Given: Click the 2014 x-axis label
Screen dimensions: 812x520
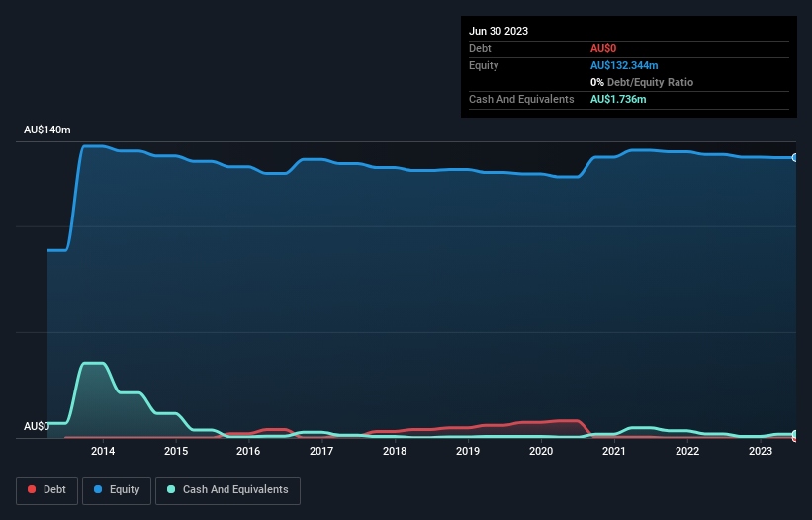Looking at the screenshot, I should 103,451.
